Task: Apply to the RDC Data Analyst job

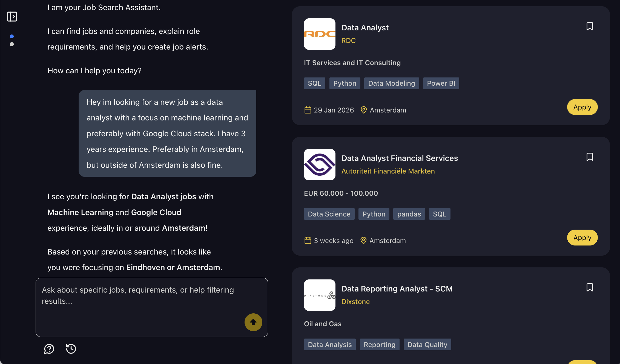Action: [x=582, y=107]
